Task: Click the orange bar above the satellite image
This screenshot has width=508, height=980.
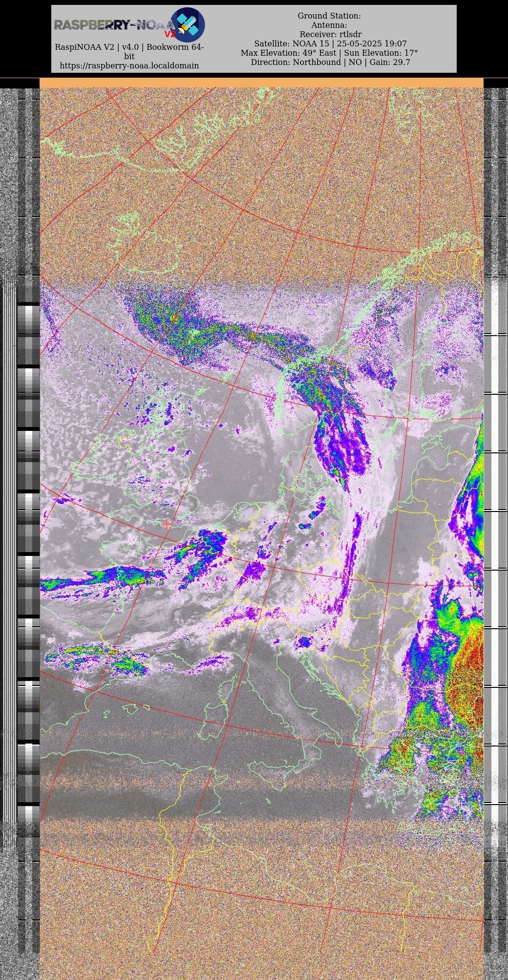Action: click(x=261, y=83)
